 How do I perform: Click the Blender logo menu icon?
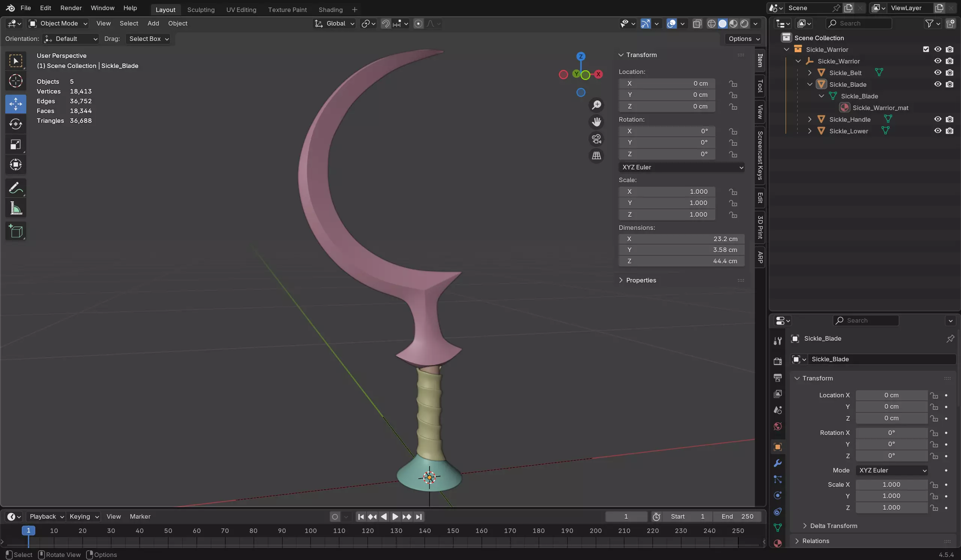tap(10, 8)
